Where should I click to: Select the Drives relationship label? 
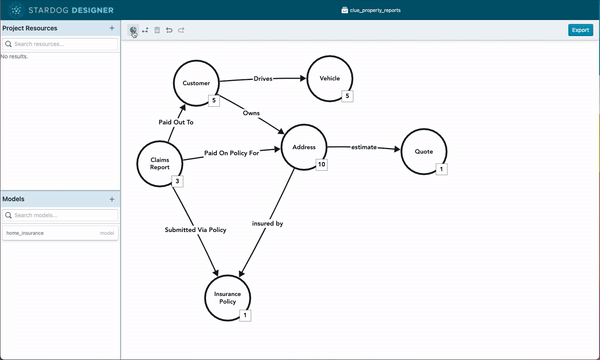pyautogui.click(x=263, y=78)
